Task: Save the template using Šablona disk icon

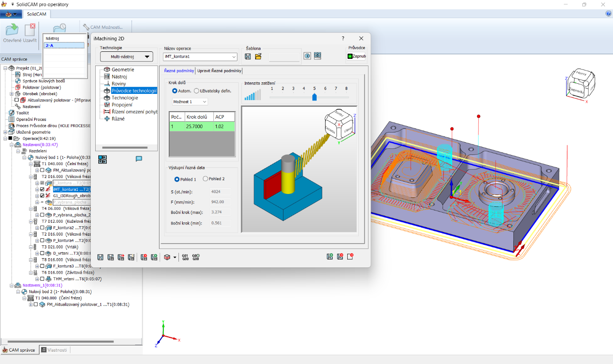Action: pyautogui.click(x=248, y=56)
